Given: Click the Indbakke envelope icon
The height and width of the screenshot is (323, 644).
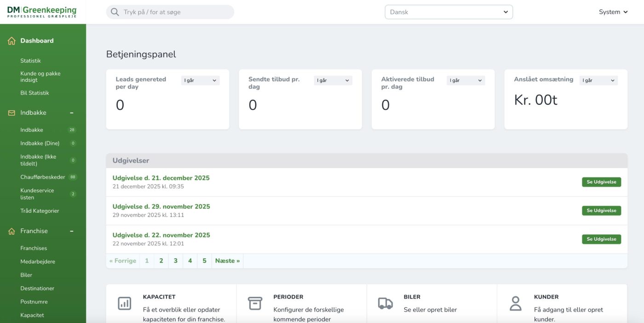Looking at the screenshot, I should point(11,113).
